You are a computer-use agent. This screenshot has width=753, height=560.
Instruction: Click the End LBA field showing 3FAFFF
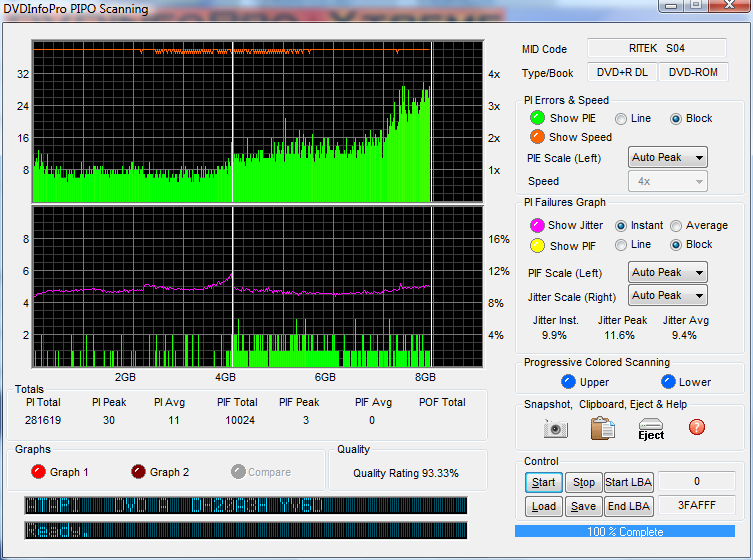[696, 505]
